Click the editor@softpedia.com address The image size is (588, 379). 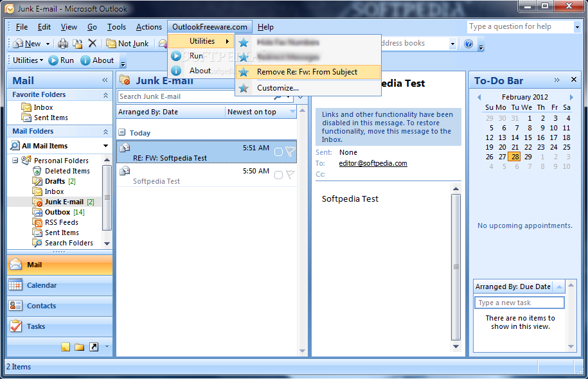pos(373,163)
